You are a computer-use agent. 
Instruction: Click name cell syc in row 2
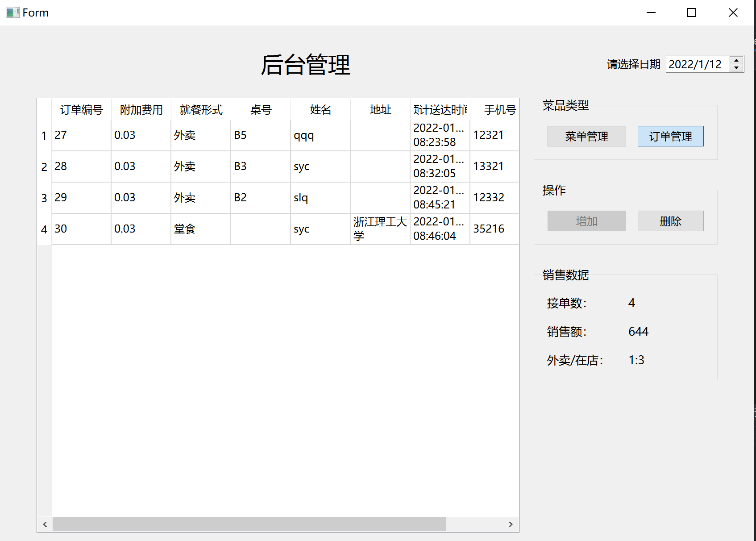(320, 166)
